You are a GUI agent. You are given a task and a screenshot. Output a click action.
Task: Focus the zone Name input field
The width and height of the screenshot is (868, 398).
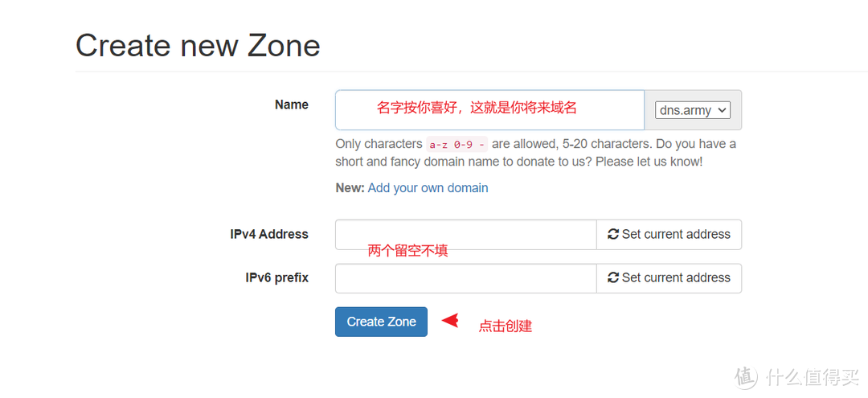pos(489,110)
